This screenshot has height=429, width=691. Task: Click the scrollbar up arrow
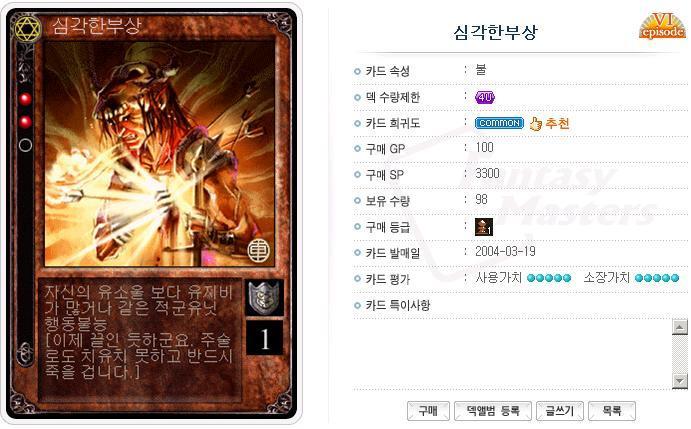(680, 327)
